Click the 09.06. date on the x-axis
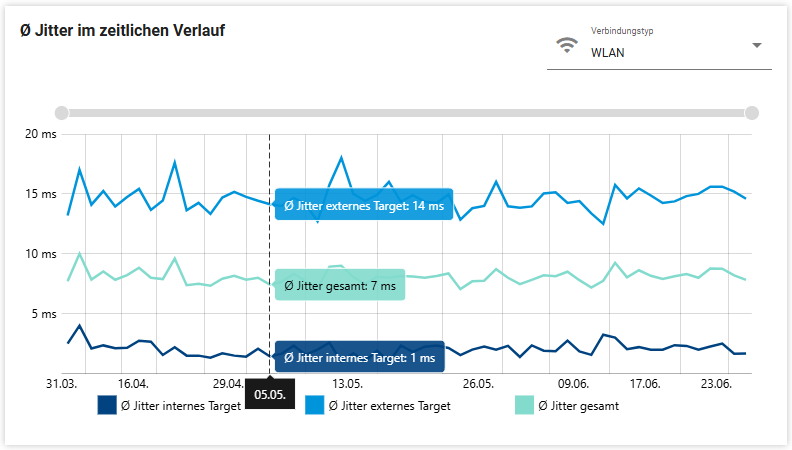Viewport: 792px width, 450px height. tap(573, 384)
